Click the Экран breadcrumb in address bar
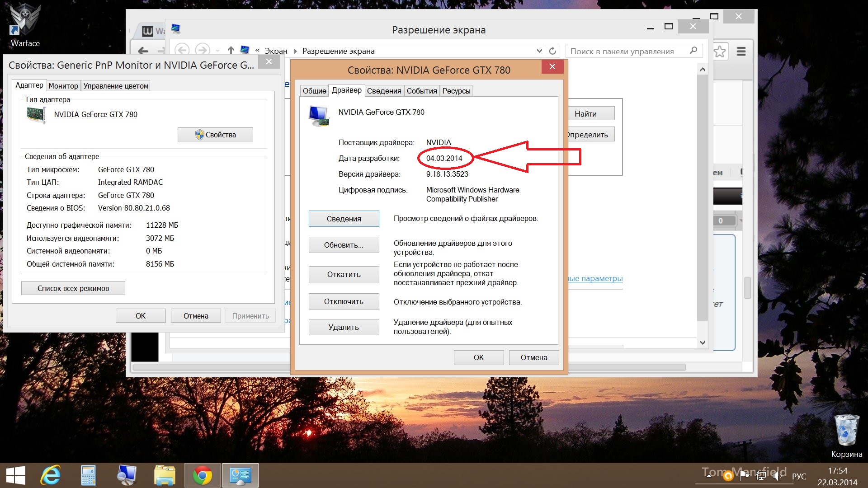This screenshot has width=868, height=488. click(276, 51)
